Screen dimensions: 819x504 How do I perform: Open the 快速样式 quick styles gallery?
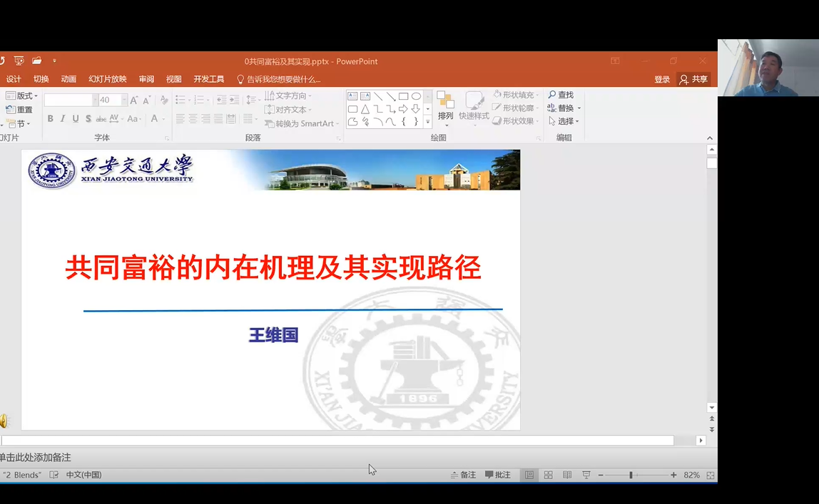point(474,106)
